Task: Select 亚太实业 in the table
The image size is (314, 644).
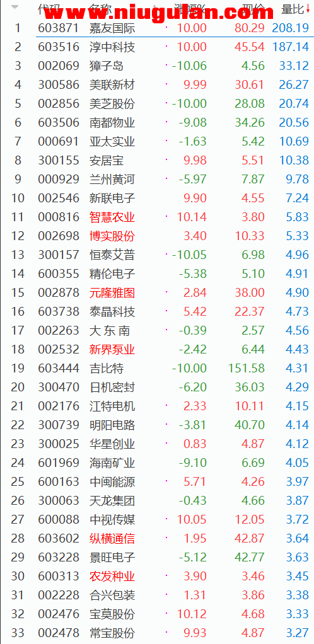Action: 112,142
